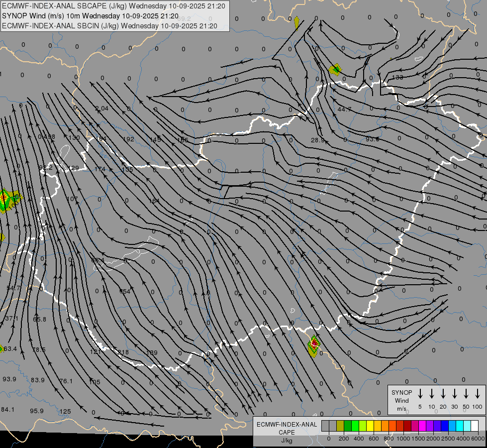
Task: Click the 63.4 CAPE value
Action: [10, 349]
